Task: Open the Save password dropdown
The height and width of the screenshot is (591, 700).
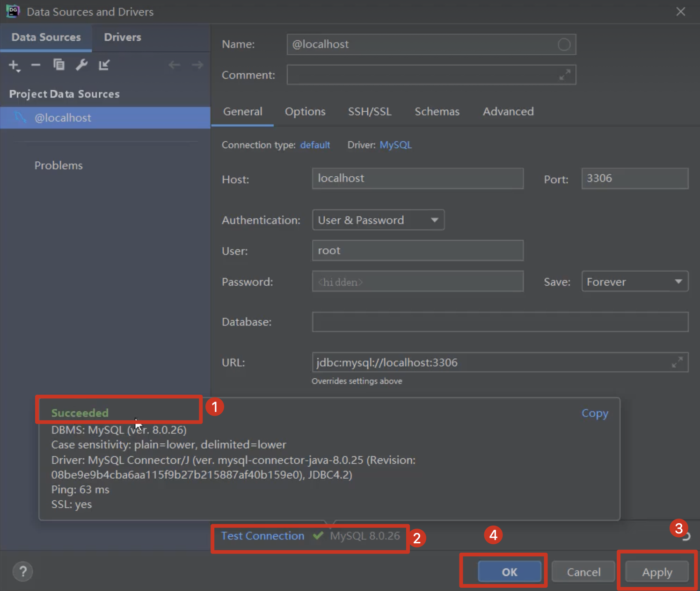Action: click(634, 281)
